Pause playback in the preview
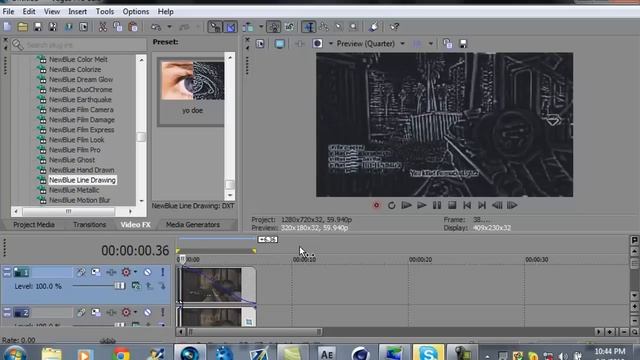 point(437,205)
